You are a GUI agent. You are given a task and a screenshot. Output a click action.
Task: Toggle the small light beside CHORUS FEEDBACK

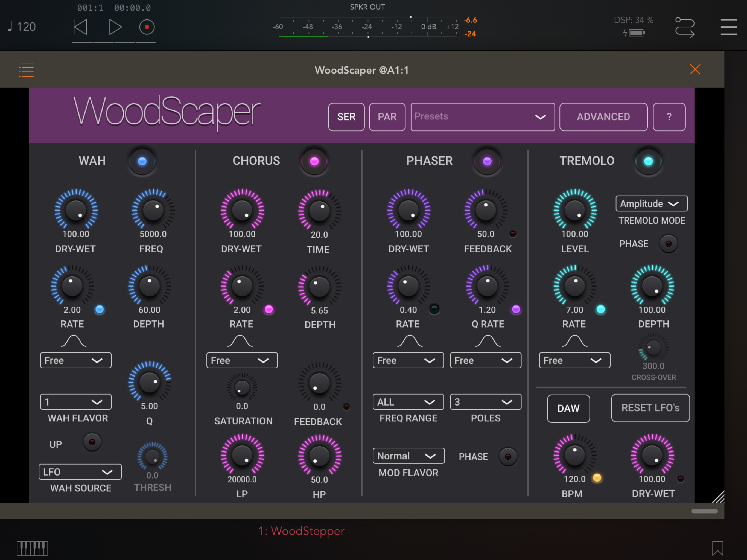(346, 406)
